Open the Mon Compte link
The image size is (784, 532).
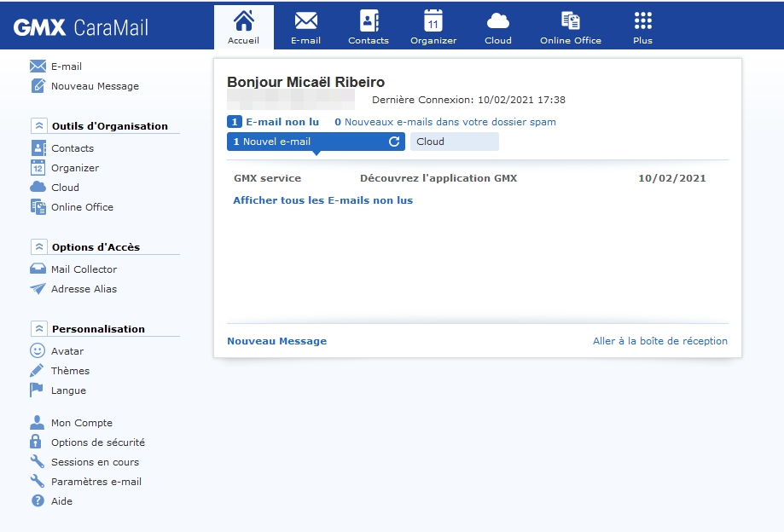tap(82, 423)
